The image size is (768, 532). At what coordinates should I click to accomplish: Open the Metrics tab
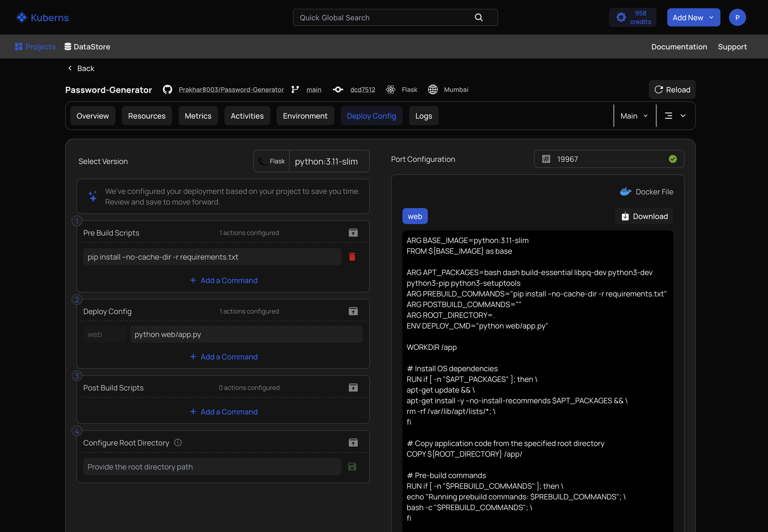tap(198, 116)
